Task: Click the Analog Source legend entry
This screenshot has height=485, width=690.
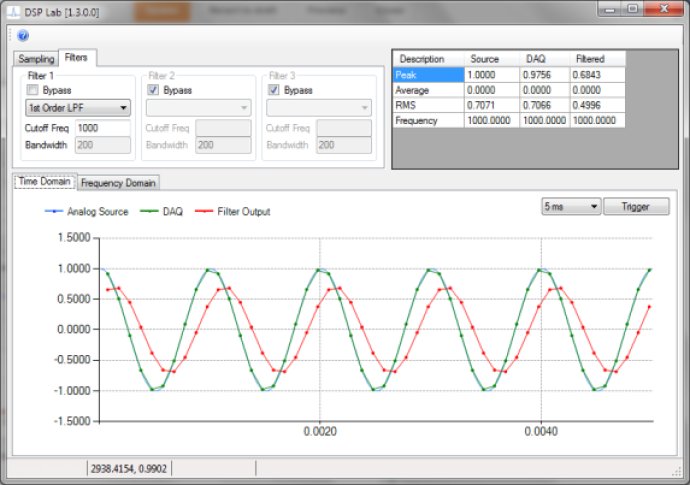Action: 87,212
